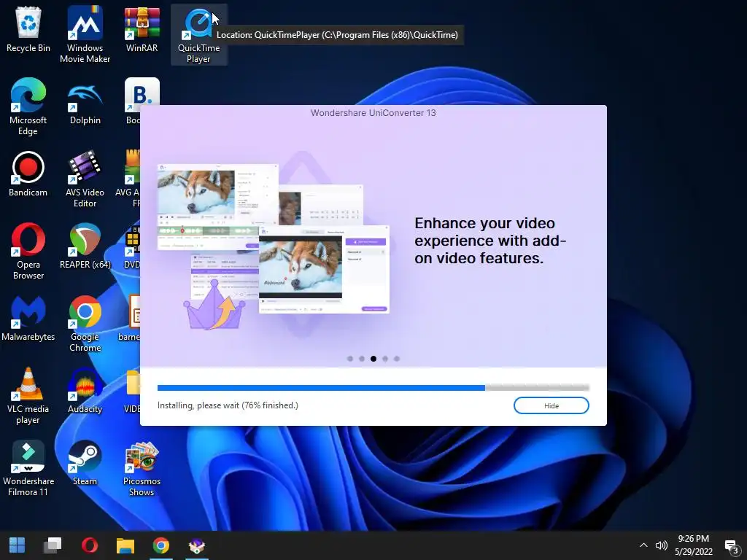Open Task View on the taskbar
747x560 pixels.
53,545
